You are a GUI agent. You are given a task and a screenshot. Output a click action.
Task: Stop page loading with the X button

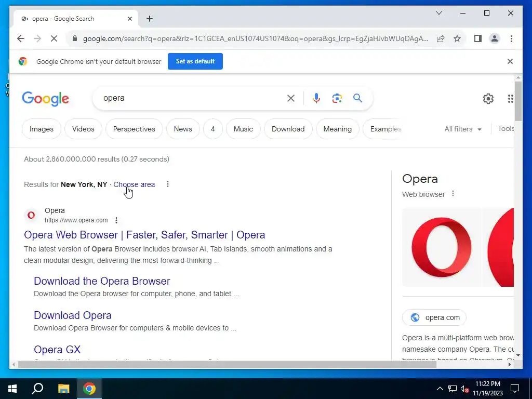pyautogui.click(x=54, y=38)
